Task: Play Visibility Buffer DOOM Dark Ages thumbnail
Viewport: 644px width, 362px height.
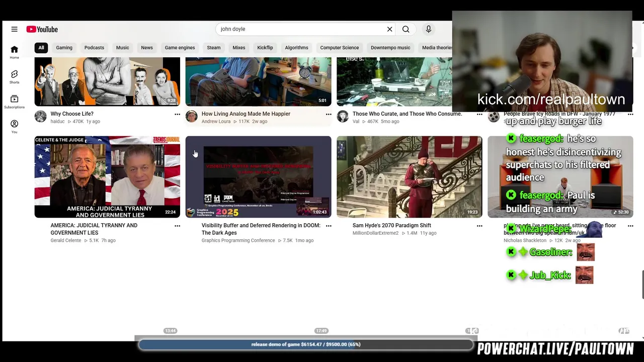Action: click(258, 177)
